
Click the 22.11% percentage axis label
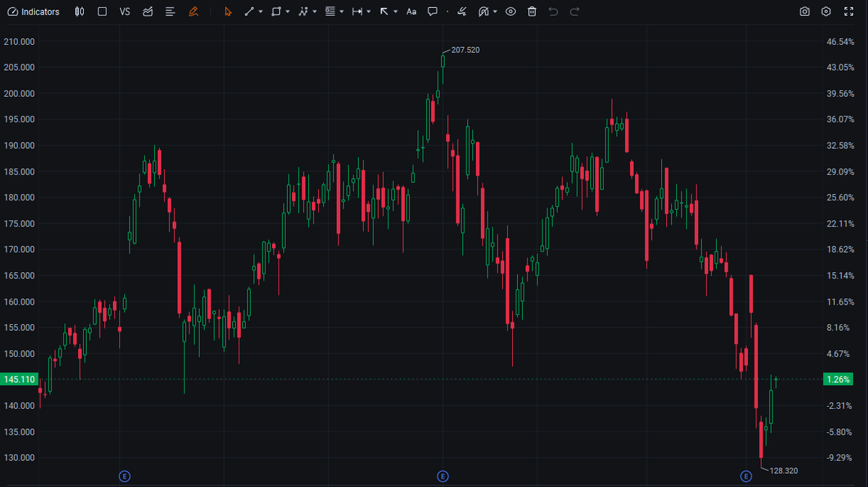[x=841, y=224]
